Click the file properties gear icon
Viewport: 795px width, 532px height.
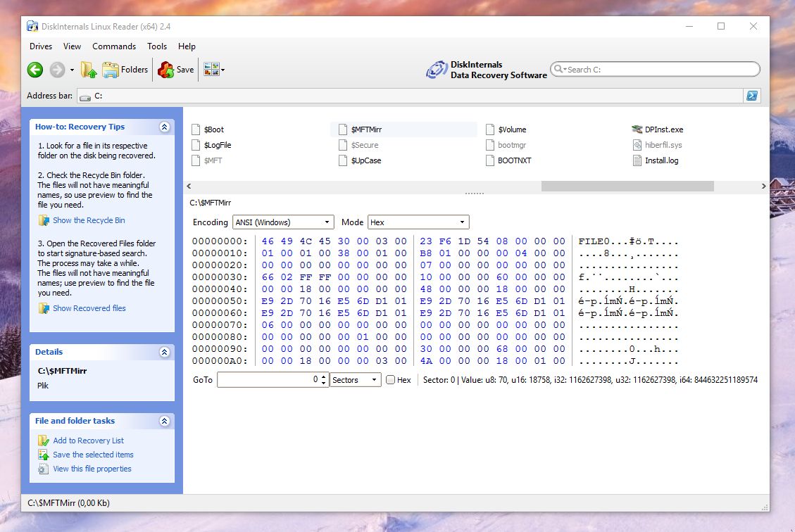(44, 469)
